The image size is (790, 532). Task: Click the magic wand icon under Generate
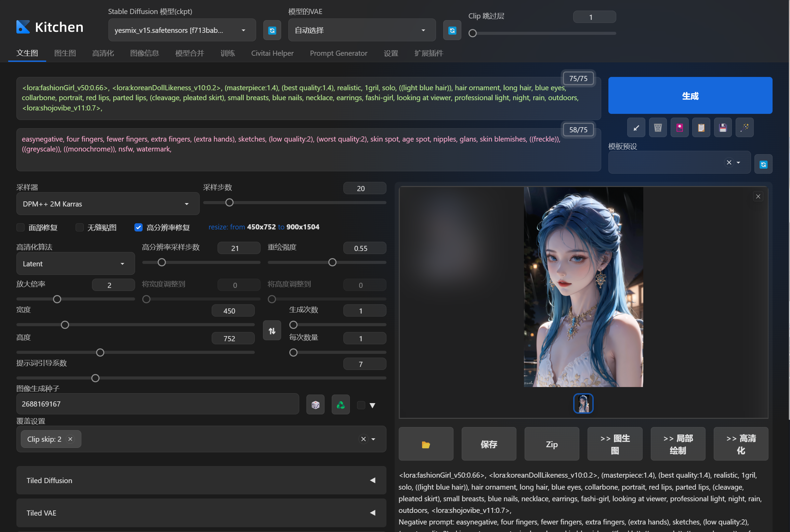point(745,128)
